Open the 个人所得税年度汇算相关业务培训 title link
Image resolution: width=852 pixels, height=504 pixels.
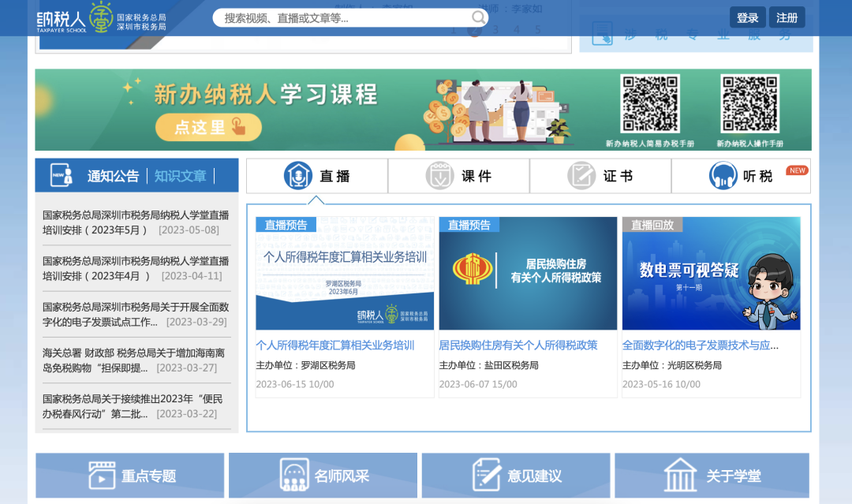[x=335, y=345]
